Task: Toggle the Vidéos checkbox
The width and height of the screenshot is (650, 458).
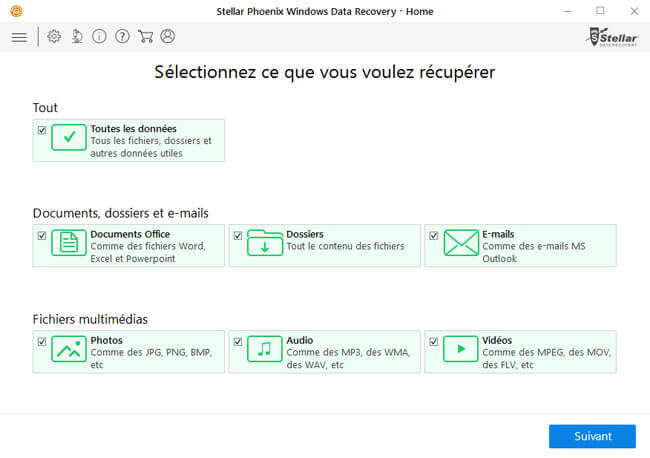Action: point(434,342)
